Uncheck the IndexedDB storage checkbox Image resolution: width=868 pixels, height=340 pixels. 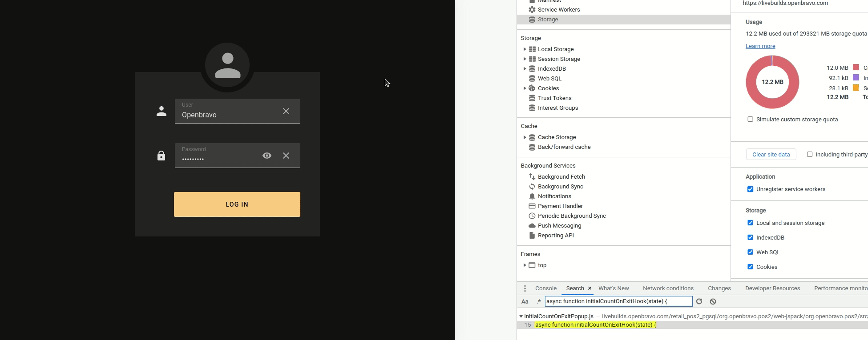(751, 237)
